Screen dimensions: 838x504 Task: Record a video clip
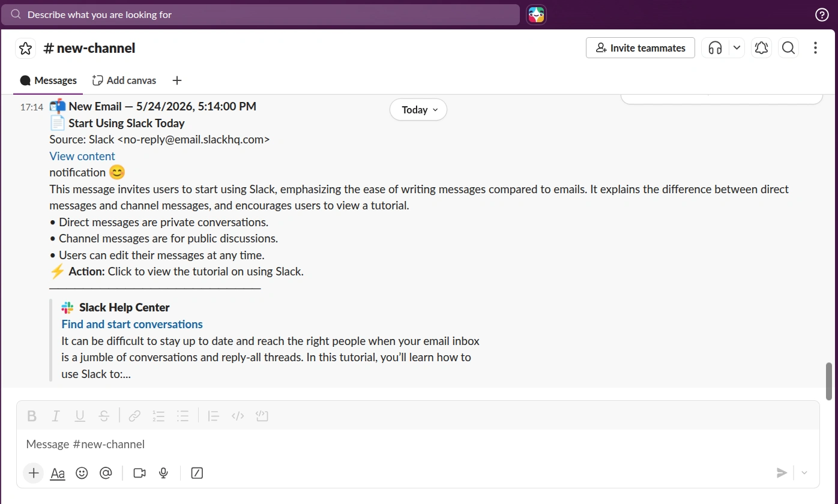tap(140, 473)
